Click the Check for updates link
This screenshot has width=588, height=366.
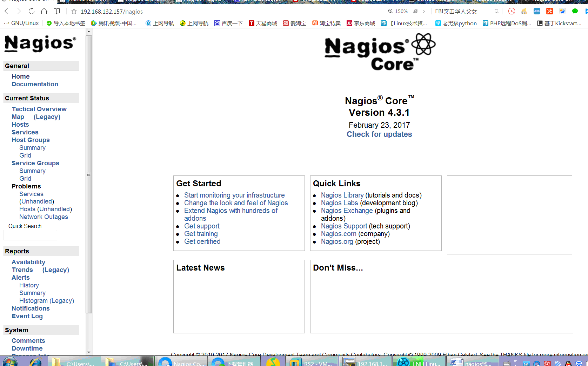click(379, 134)
